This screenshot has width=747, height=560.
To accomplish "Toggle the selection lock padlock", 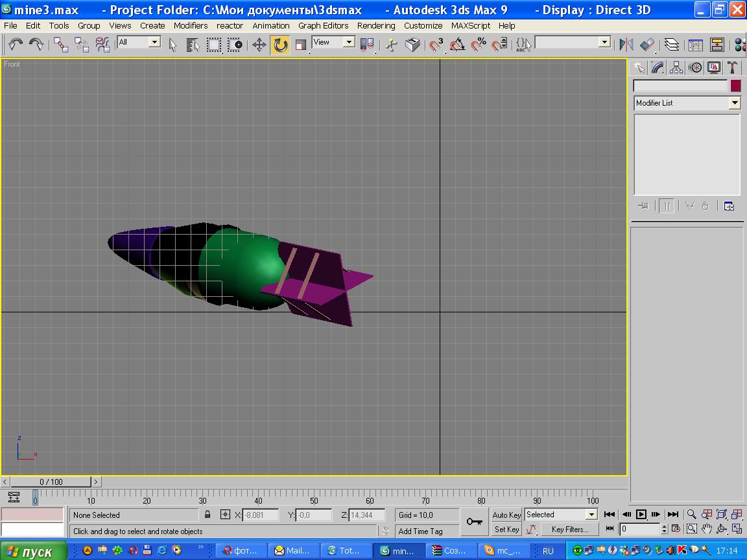I will click(x=207, y=515).
